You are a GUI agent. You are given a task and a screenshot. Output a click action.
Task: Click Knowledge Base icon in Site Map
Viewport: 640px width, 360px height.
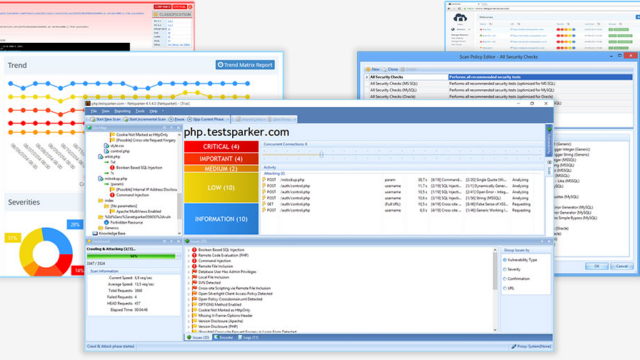pyautogui.click(x=95, y=233)
